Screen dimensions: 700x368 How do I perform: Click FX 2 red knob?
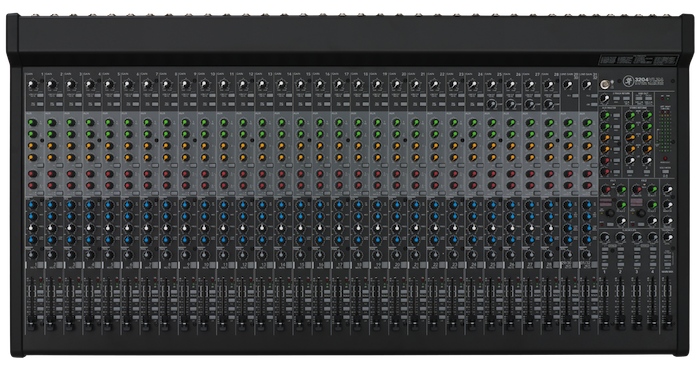pyautogui.click(x=637, y=190)
